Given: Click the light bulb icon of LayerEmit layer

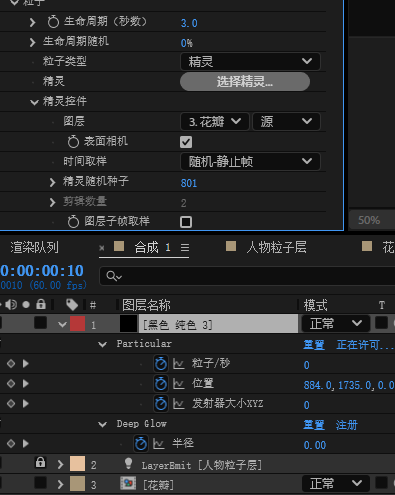Looking at the screenshot, I should [128, 463].
